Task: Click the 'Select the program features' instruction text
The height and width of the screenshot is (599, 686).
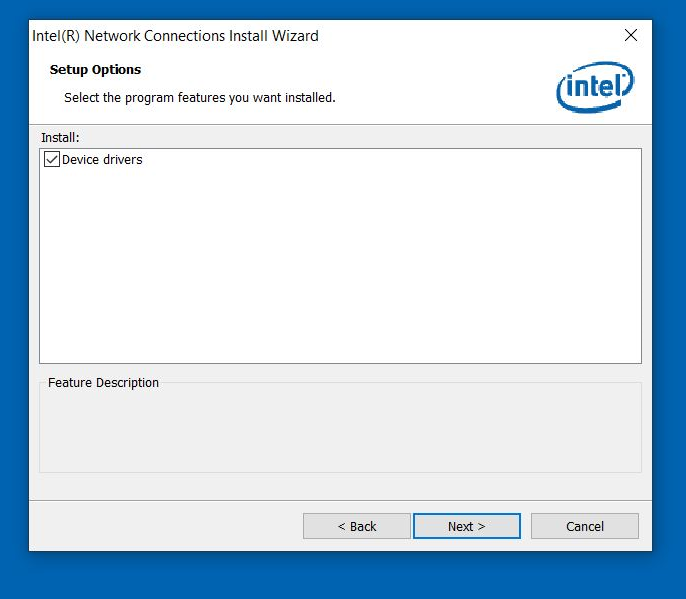Action: [x=199, y=98]
